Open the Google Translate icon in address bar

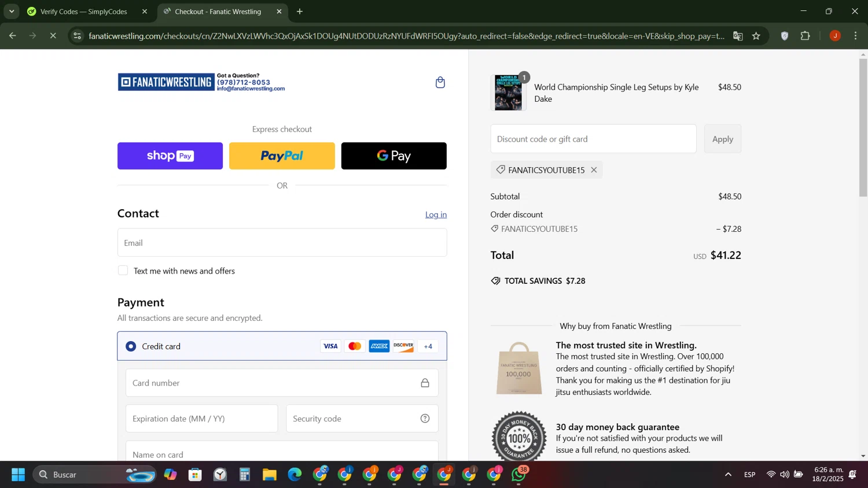click(x=738, y=36)
